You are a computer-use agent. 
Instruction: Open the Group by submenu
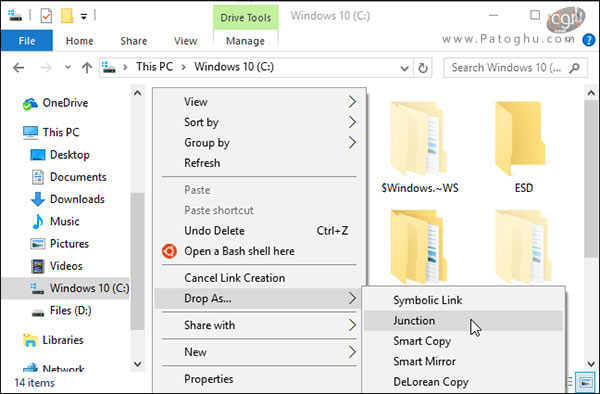(260, 142)
